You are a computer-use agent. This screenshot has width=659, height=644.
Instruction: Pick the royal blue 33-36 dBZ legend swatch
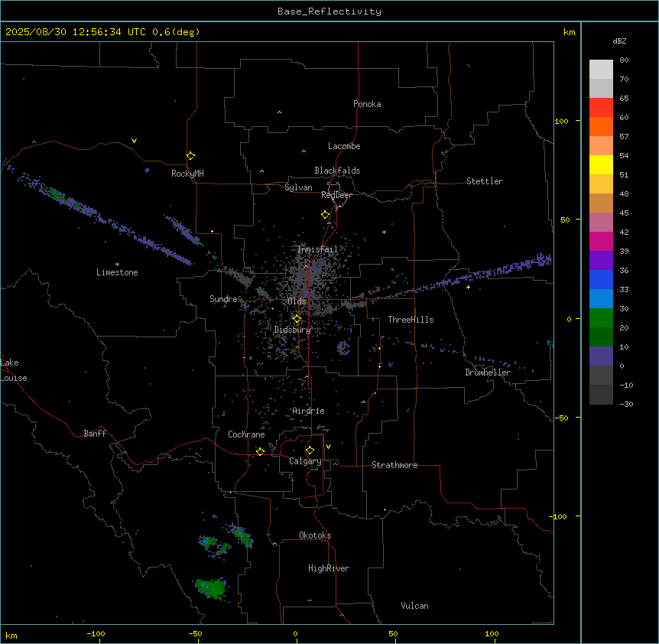tap(601, 280)
